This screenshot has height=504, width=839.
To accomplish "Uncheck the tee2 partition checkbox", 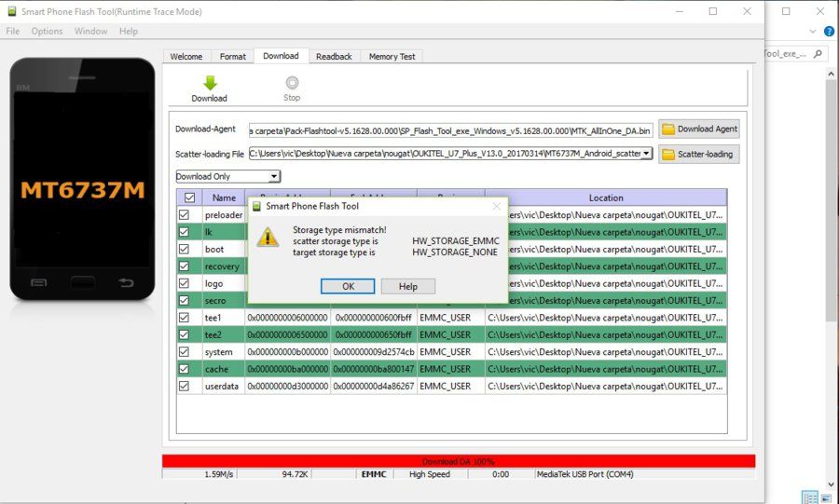I will (x=184, y=334).
